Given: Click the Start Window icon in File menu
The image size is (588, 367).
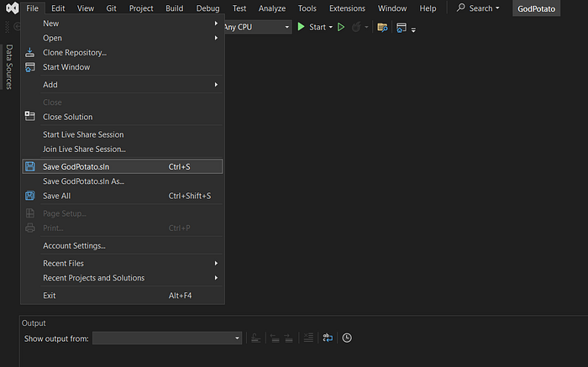Looking at the screenshot, I should click(x=30, y=67).
